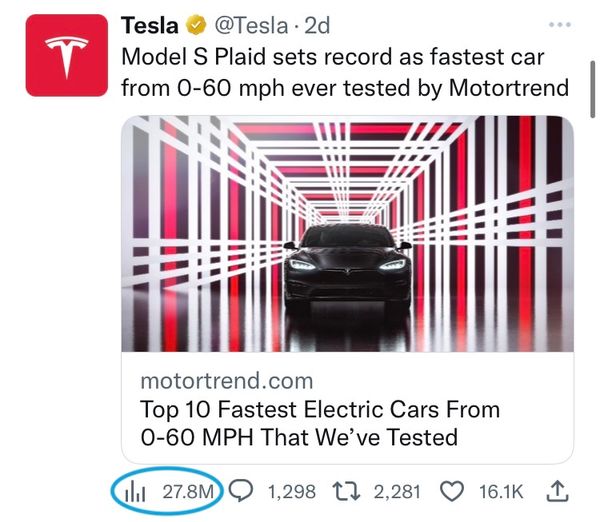Click the reply speech bubble icon
The image size is (600, 522).
(x=242, y=491)
